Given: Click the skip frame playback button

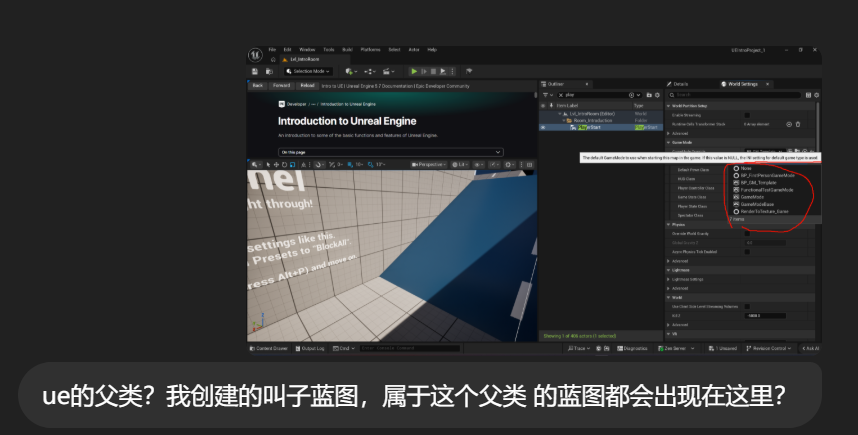Looking at the screenshot, I should (424, 71).
